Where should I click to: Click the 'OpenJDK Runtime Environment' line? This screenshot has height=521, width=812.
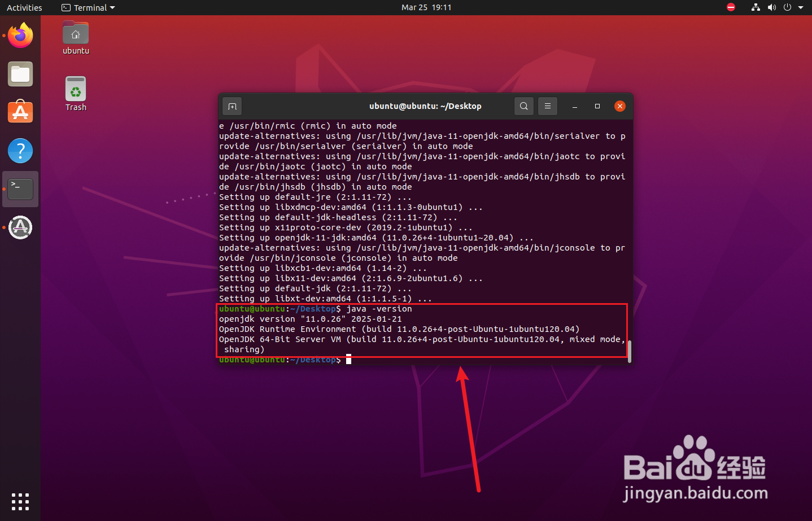click(x=399, y=329)
